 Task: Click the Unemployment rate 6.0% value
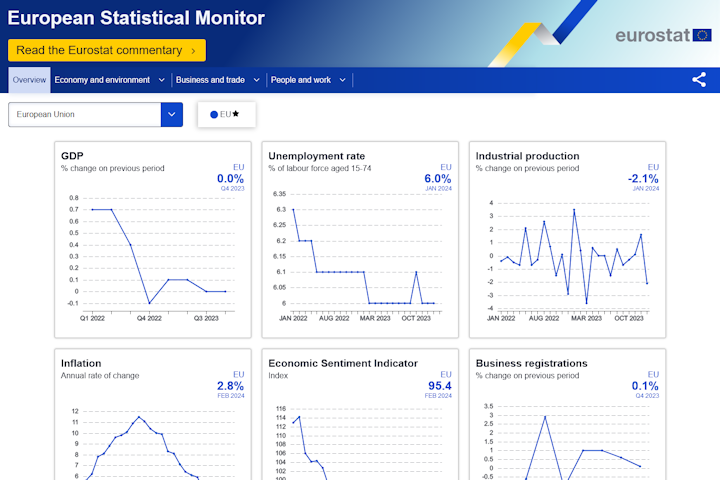[x=438, y=178]
